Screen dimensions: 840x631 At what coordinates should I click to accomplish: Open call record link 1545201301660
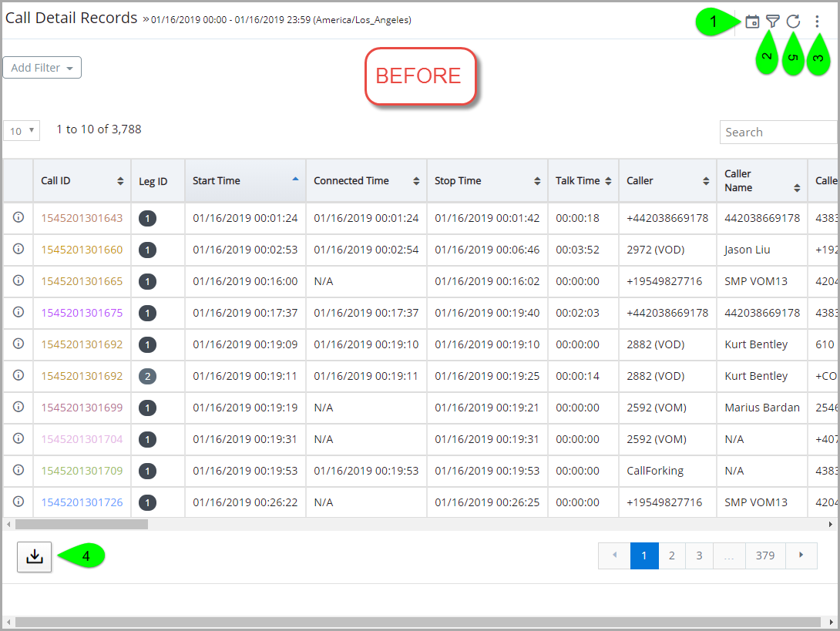coord(81,250)
